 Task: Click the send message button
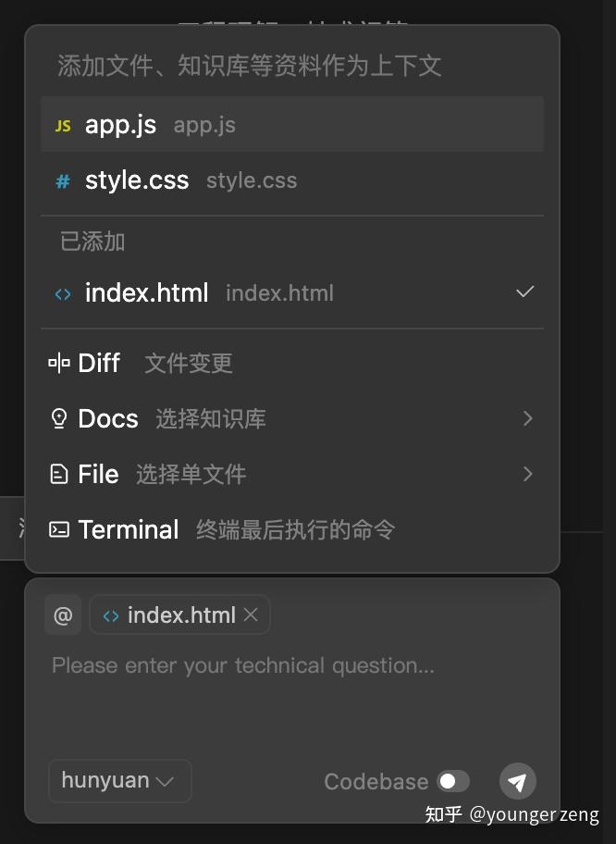(x=517, y=781)
